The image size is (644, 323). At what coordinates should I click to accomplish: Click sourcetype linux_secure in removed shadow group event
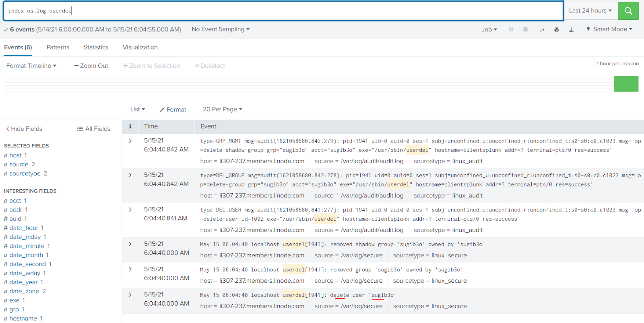[x=449, y=255]
